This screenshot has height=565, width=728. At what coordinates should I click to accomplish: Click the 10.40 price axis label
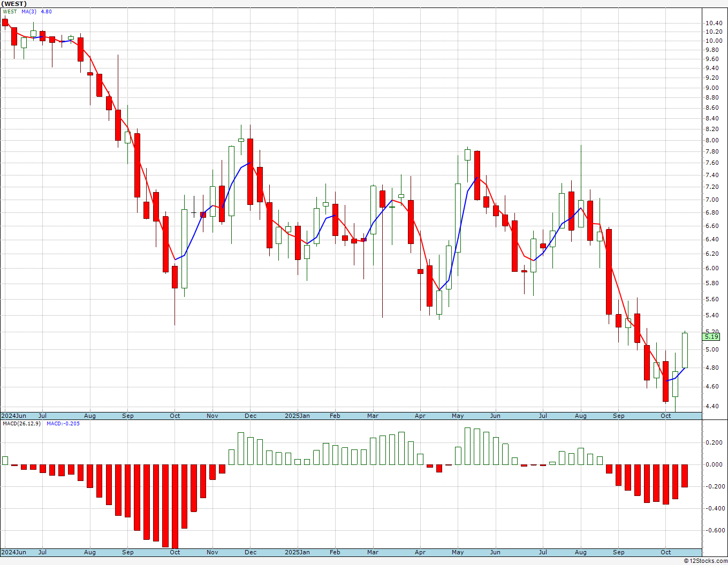(713, 23)
